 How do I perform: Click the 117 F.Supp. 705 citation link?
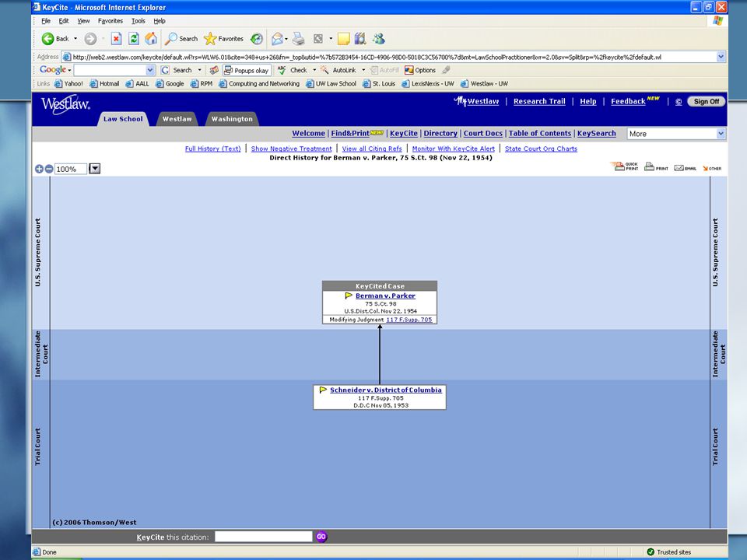(x=409, y=320)
